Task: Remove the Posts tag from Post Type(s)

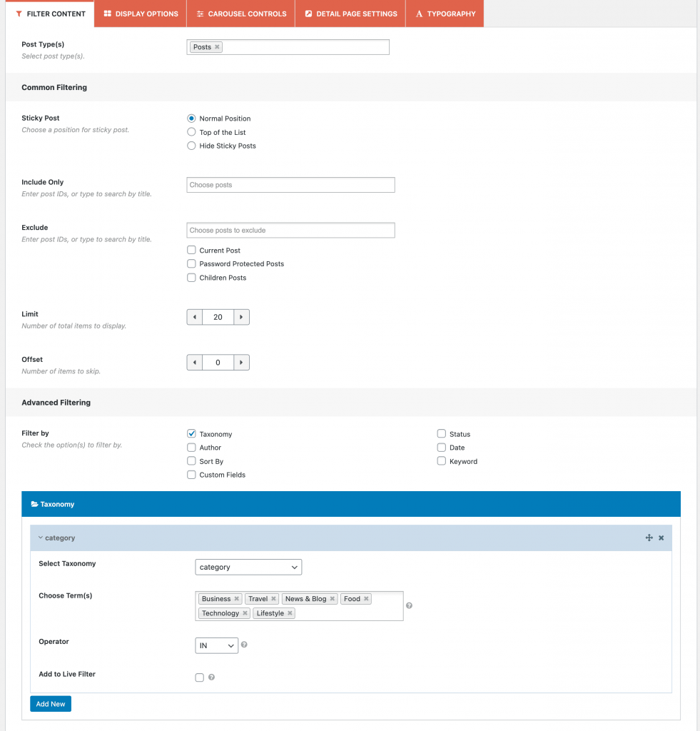Action: (217, 47)
